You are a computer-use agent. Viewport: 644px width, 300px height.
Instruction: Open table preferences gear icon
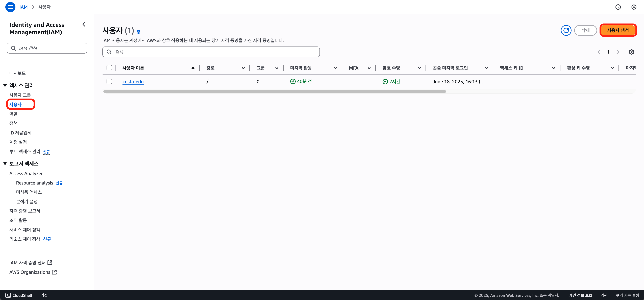[x=631, y=52]
